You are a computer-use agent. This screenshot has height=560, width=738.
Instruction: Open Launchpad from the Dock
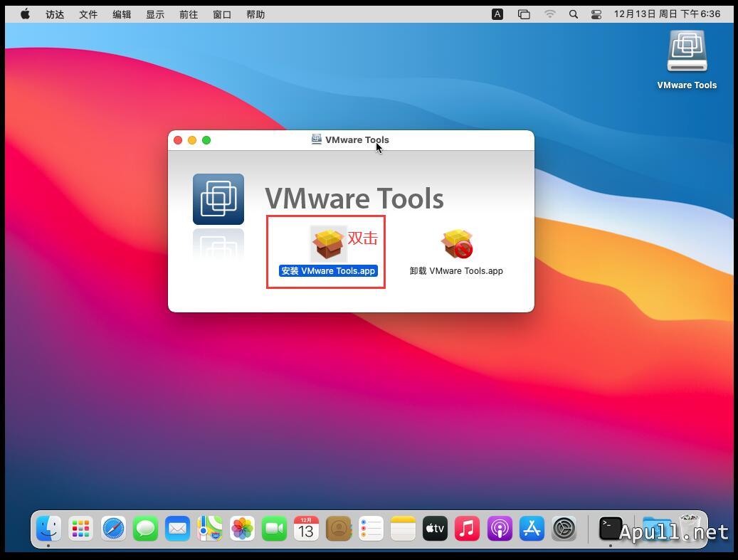81,529
